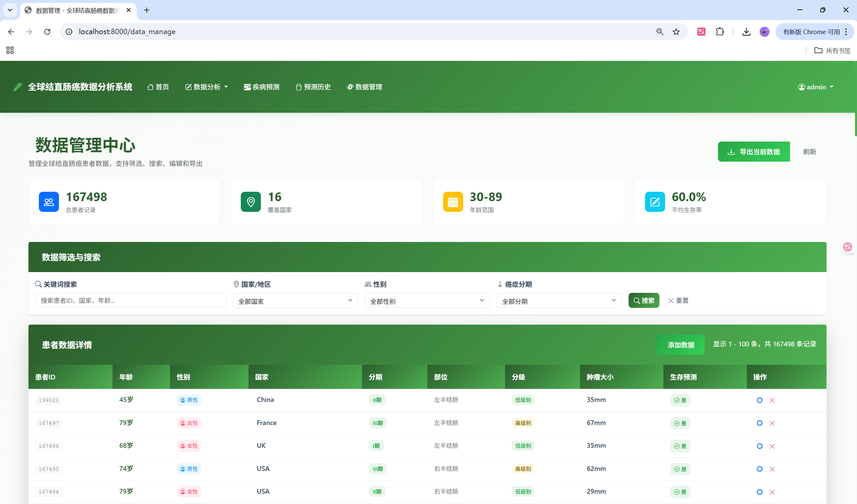Click the cyan survival rate edit icon
Viewport: 857px width, 504px height.
(x=655, y=202)
